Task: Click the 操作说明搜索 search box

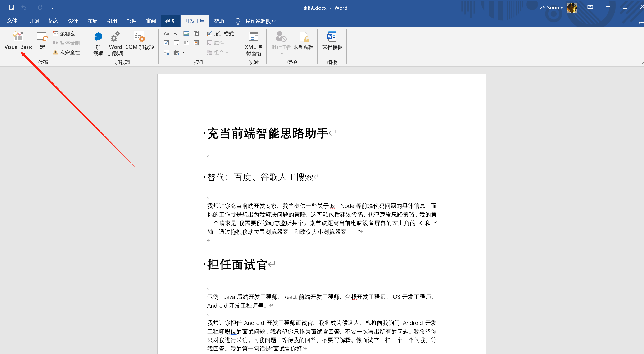Action: point(260,21)
